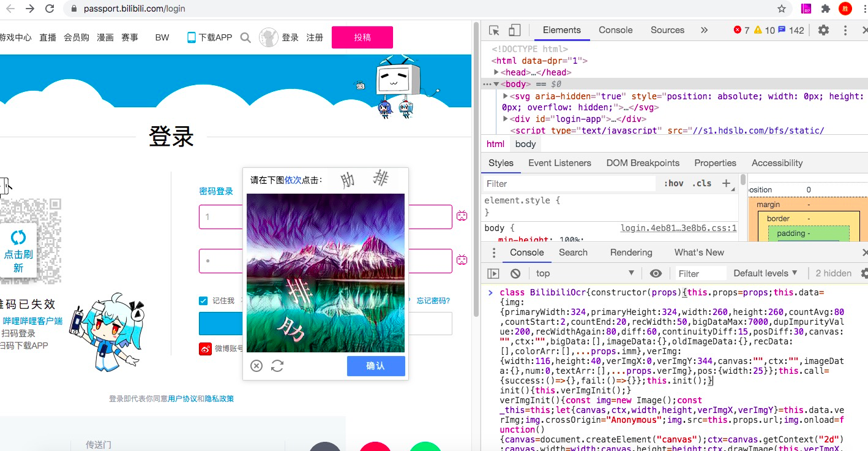868x451 pixels.
Task: Switch to the Sources tab
Action: (x=667, y=30)
